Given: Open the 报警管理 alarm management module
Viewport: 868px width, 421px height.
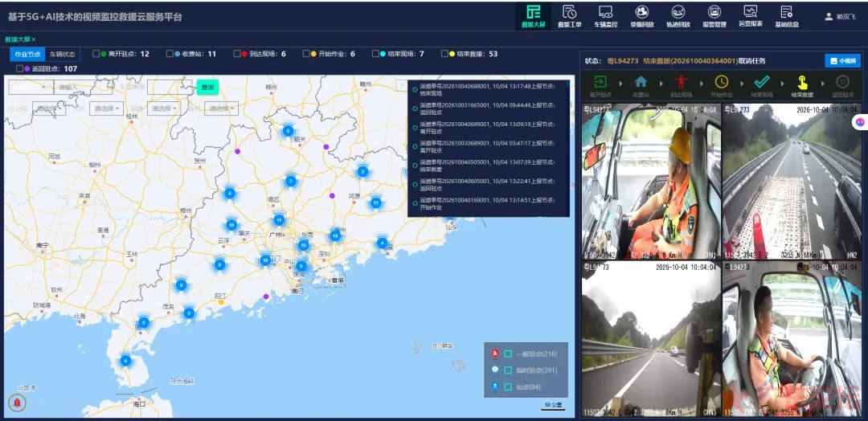Looking at the screenshot, I should [x=714, y=16].
